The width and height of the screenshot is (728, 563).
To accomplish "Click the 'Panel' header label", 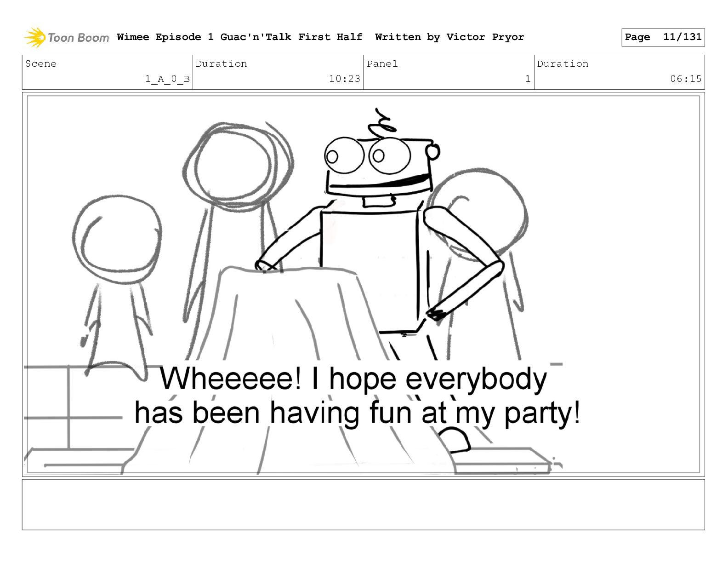I will pos(382,63).
